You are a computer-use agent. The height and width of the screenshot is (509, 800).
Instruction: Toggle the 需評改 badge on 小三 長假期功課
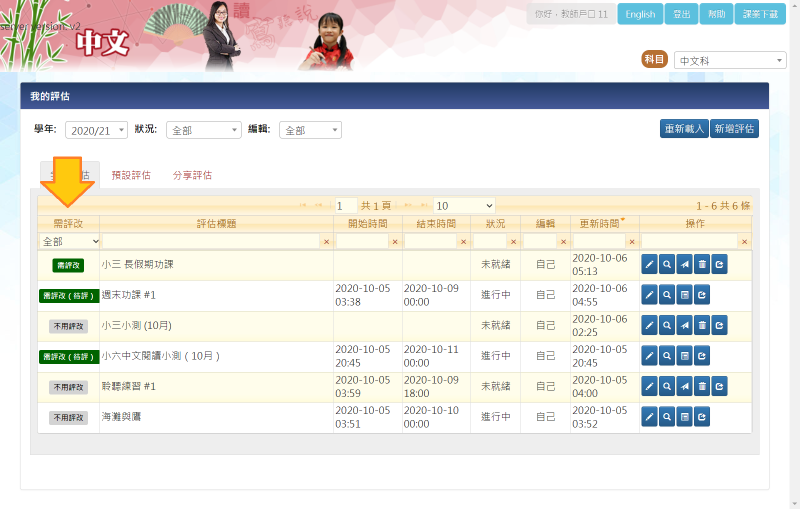[x=69, y=265]
